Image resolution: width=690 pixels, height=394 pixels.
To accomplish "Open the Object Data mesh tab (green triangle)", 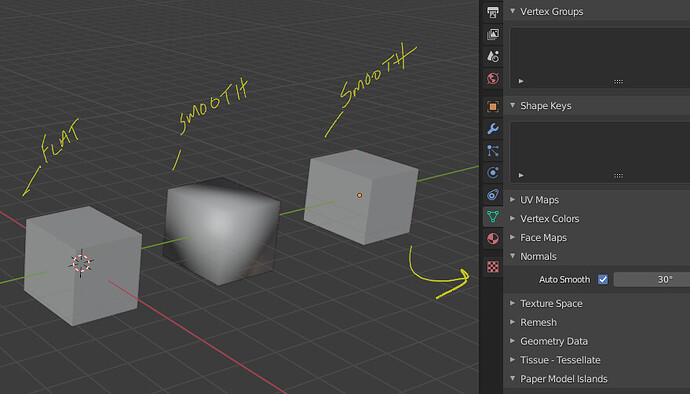I will pyautogui.click(x=493, y=217).
